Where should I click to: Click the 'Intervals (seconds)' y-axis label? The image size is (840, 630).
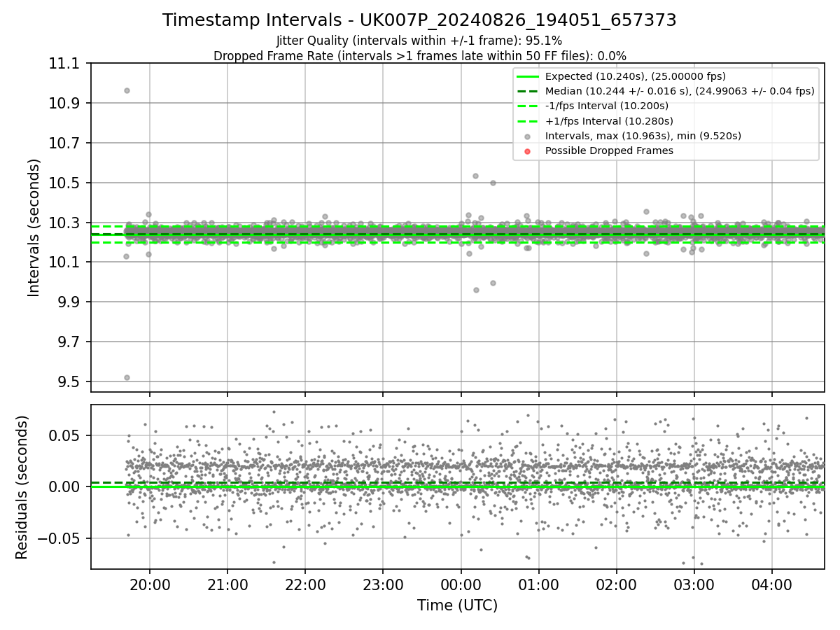tap(34, 227)
